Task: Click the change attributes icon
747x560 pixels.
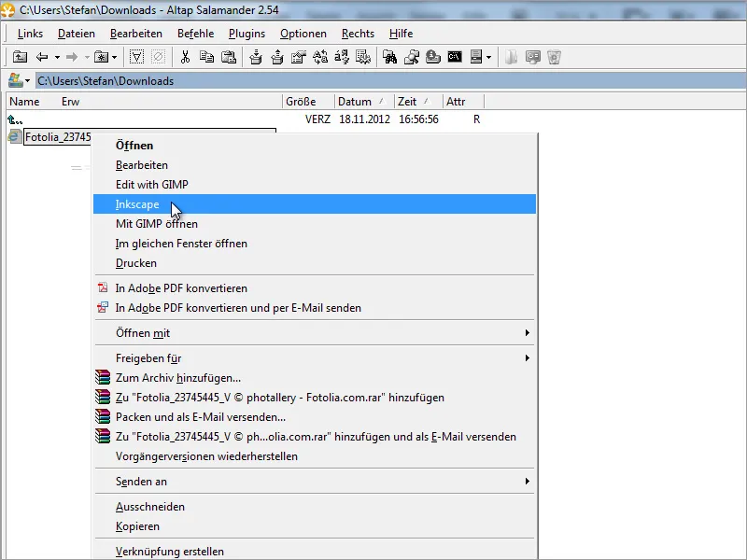Action: [363, 57]
